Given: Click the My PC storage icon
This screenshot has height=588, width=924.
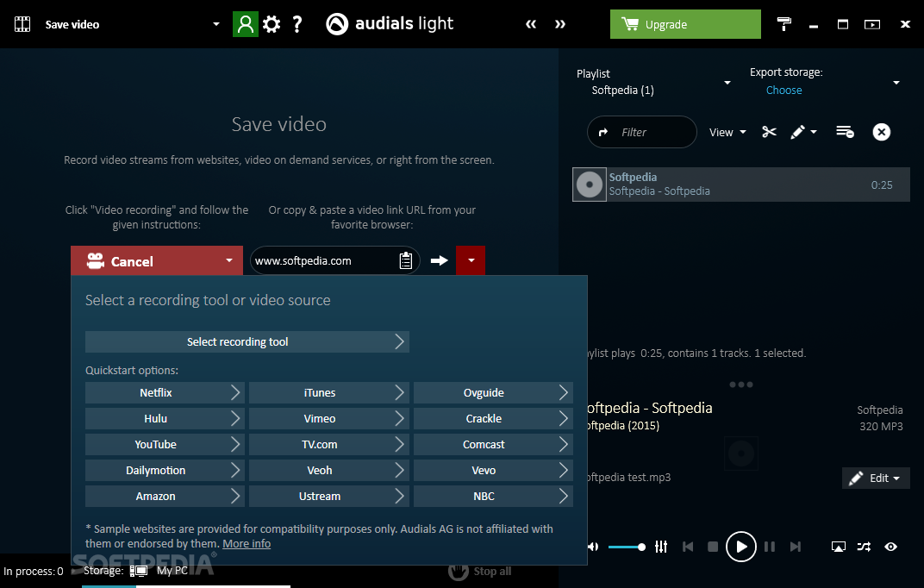Looking at the screenshot, I should pyautogui.click(x=139, y=570).
